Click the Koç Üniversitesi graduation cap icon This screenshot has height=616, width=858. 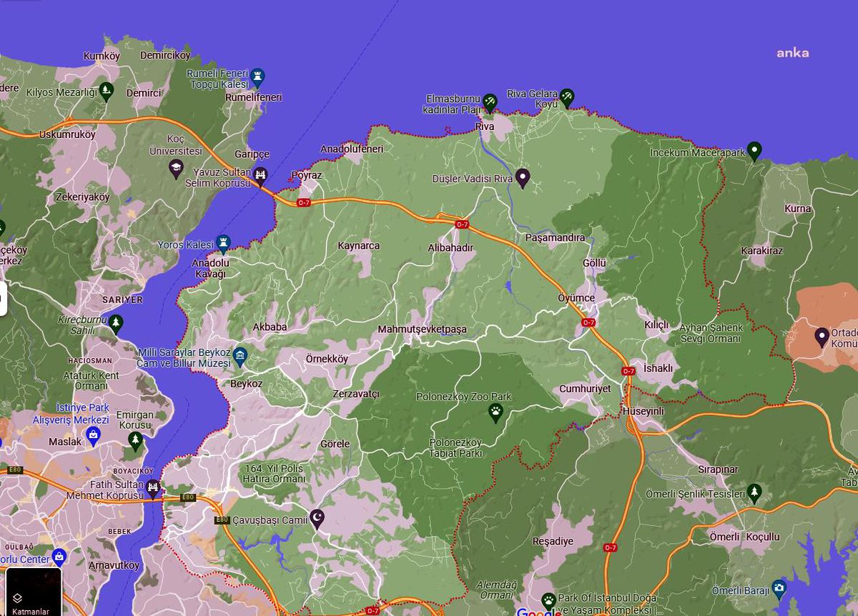click(176, 168)
